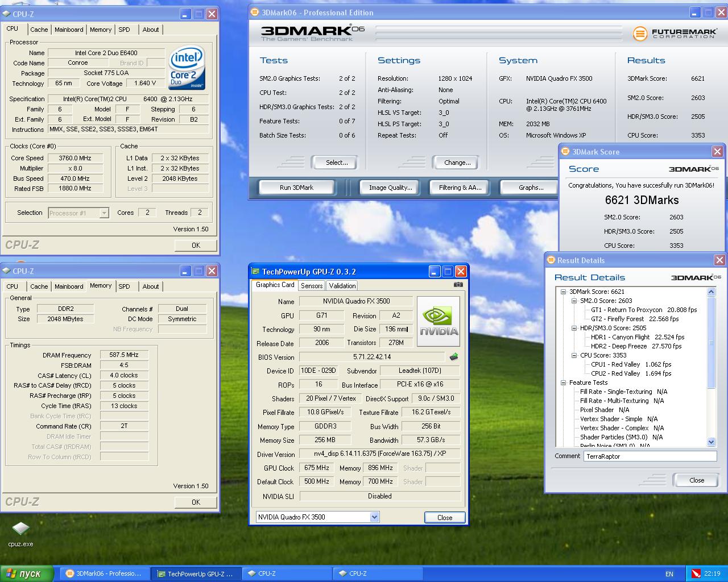The image size is (728, 582).
Task: Click the Graphs... button
Action: click(x=530, y=188)
